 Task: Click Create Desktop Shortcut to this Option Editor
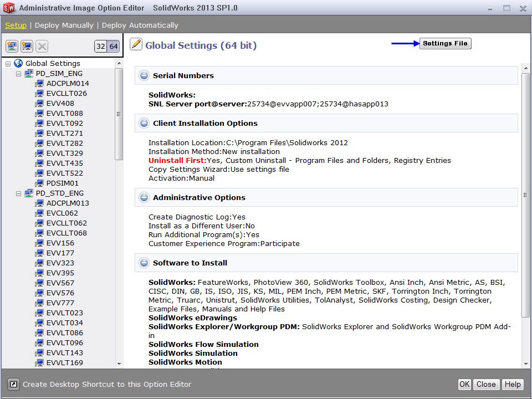(x=107, y=384)
